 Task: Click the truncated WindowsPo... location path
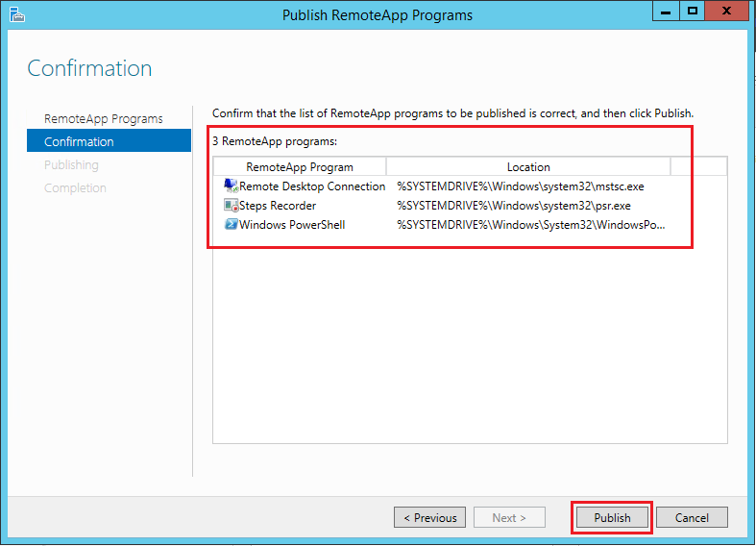(531, 225)
